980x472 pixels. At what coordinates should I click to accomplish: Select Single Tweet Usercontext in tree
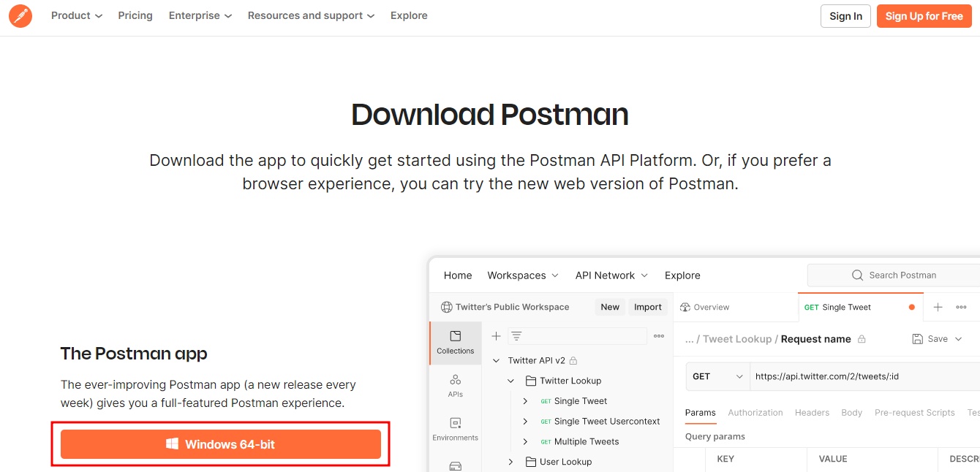[x=607, y=422]
